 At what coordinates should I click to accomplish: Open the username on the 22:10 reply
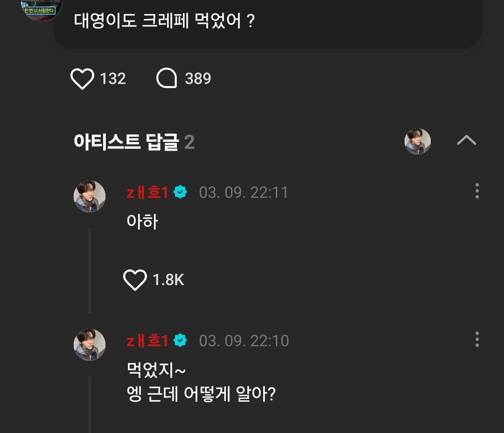147,341
